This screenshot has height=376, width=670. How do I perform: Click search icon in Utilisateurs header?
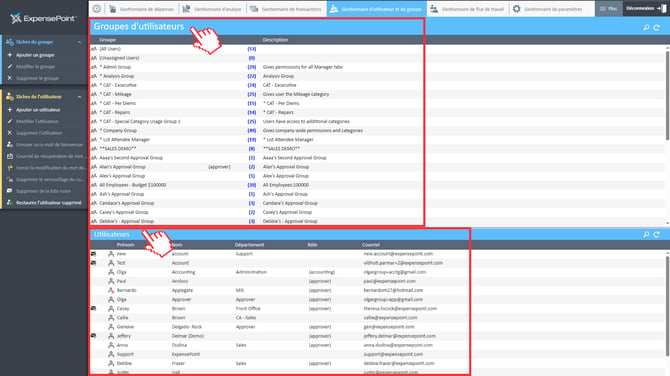click(x=646, y=235)
